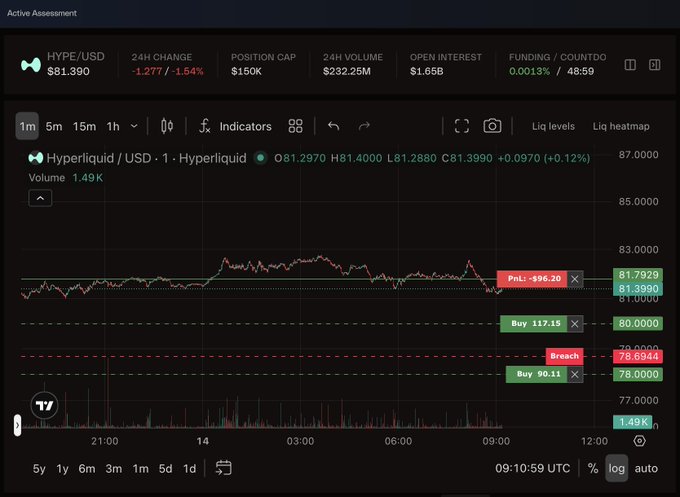This screenshot has height=497, width=680.
Task: Click the Active Assessment header label
Action: pyautogui.click(x=42, y=13)
